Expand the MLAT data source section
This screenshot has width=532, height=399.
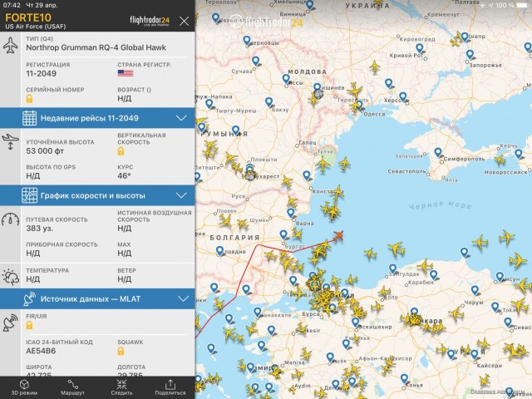97,299
